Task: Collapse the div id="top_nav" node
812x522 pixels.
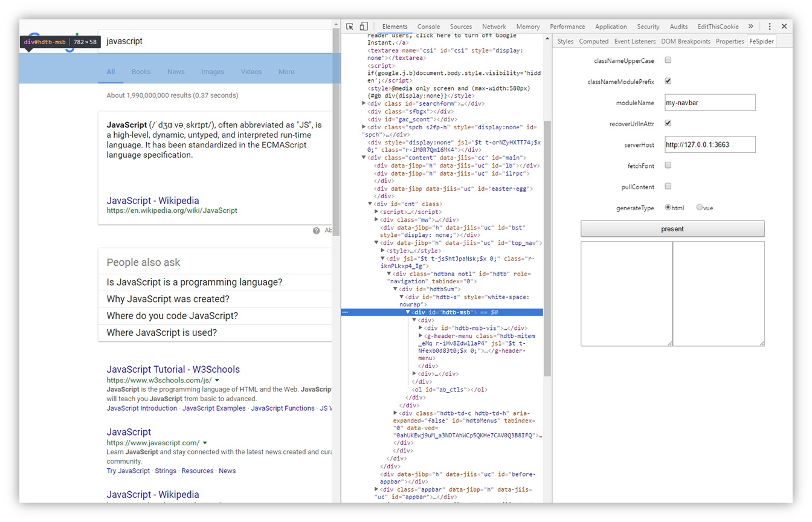Action: [376, 243]
